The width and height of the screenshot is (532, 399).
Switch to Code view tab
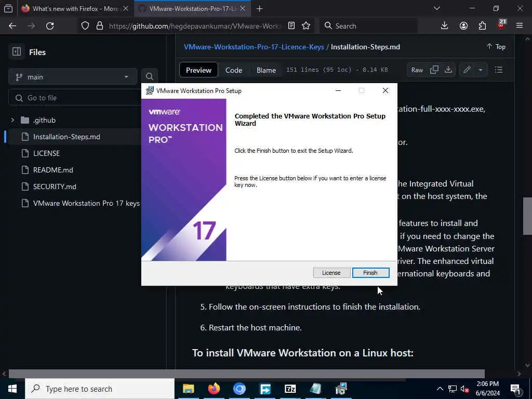point(234,70)
